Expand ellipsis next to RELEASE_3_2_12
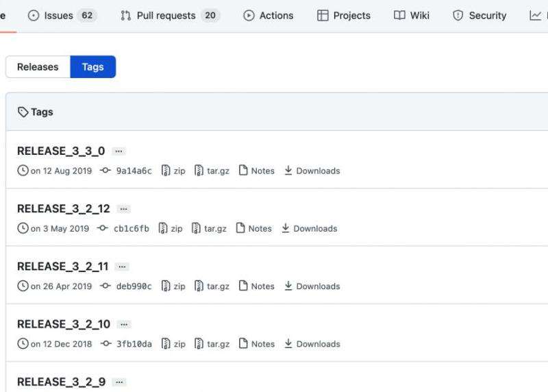Screen dimensions: 548x392 (x=123, y=209)
